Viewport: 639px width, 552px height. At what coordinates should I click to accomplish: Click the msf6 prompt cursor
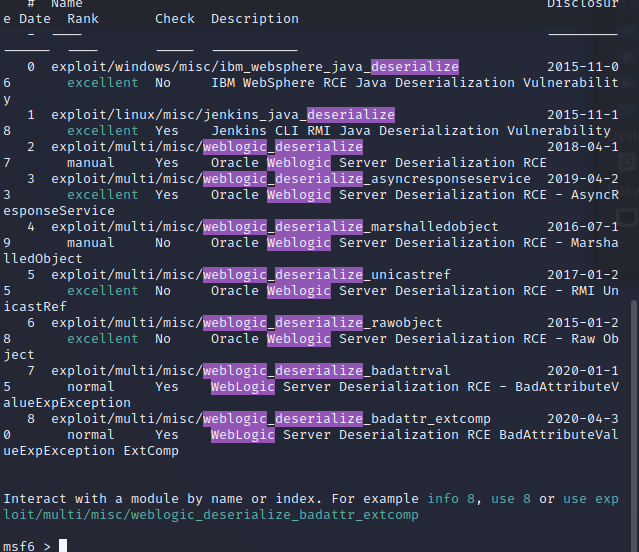63,545
